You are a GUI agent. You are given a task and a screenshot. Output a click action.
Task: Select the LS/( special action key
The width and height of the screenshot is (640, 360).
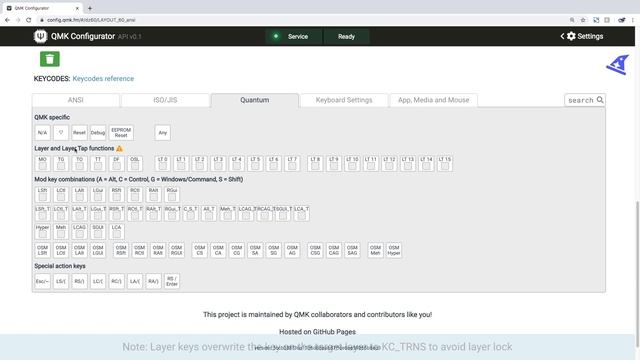tap(61, 281)
